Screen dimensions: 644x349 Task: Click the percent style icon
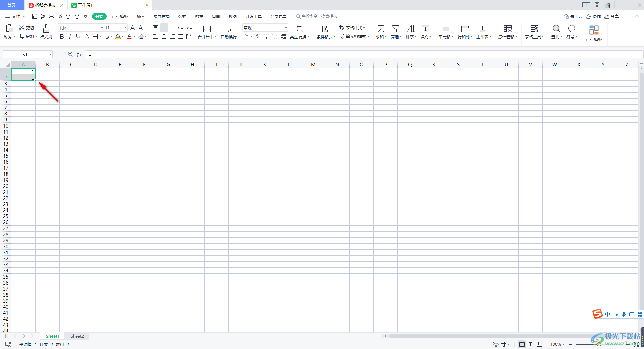(x=258, y=36)
